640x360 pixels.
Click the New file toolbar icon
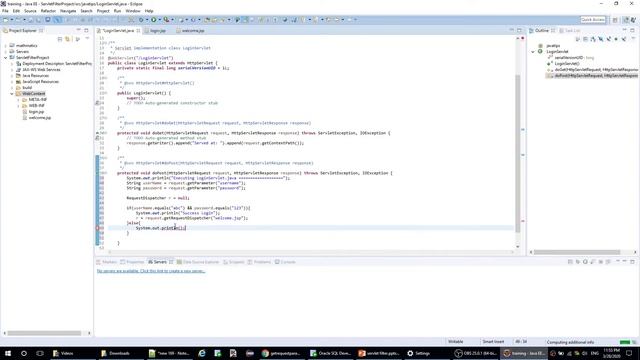tap(6, 20)
